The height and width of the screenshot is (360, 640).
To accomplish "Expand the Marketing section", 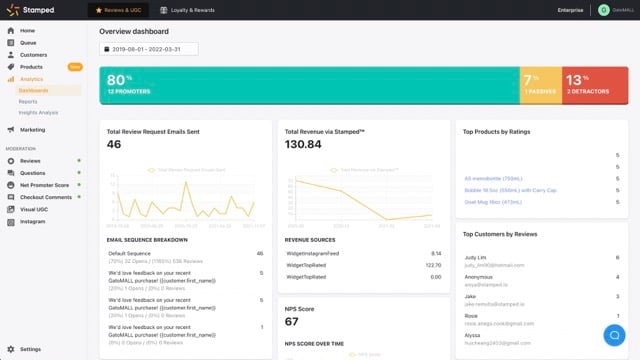I will [x=32, y=130].
